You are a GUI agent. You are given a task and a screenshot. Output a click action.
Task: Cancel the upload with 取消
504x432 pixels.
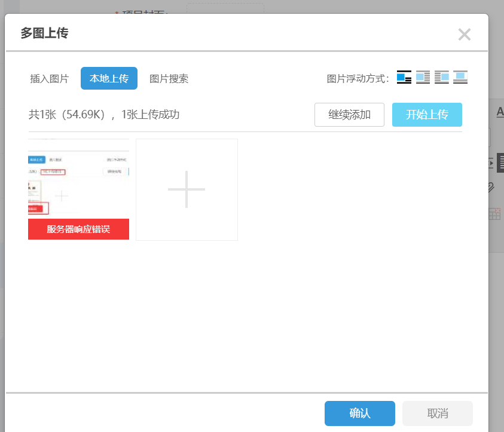[x=437, y=413]
